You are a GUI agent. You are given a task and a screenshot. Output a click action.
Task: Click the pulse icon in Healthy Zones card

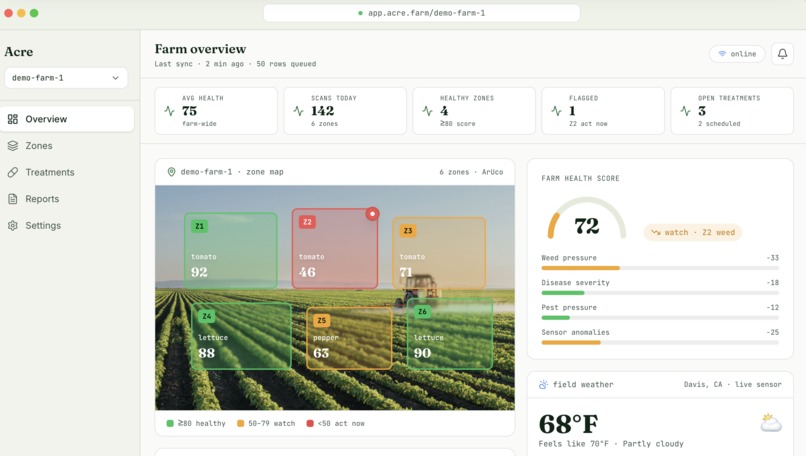(427, 111)
